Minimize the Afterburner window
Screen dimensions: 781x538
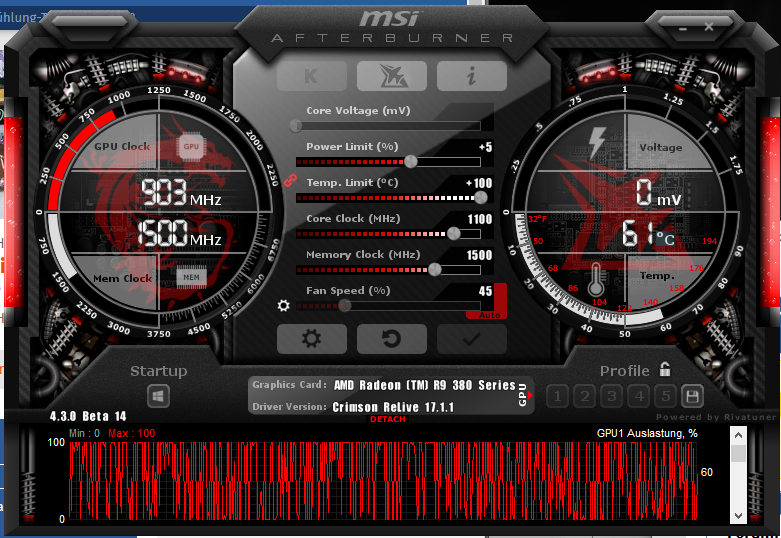click(x=683, y=29)
